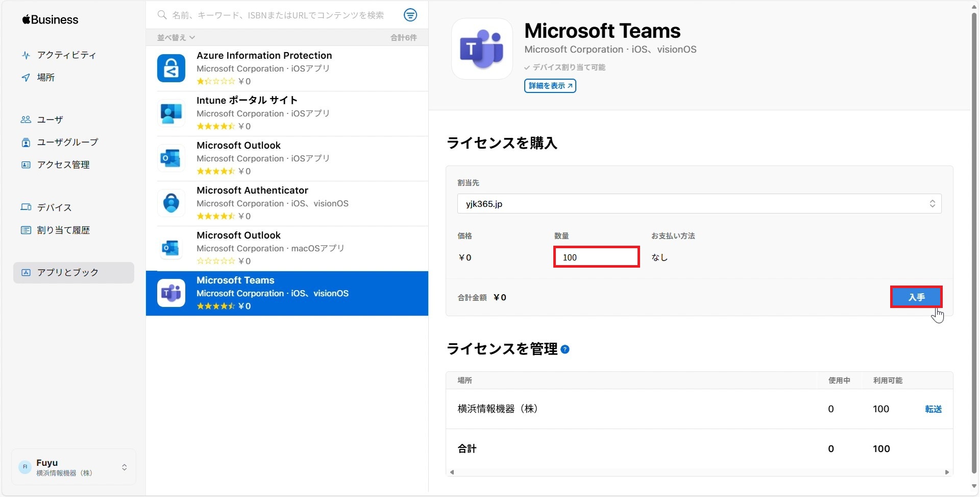Click the large Microsoft Teams logo

[482, 49]
